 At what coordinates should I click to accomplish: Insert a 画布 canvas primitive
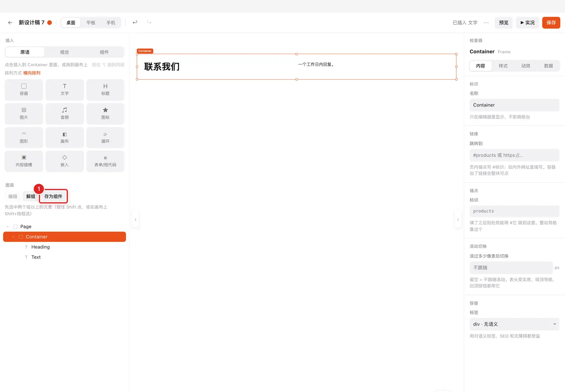coord(65,138)
